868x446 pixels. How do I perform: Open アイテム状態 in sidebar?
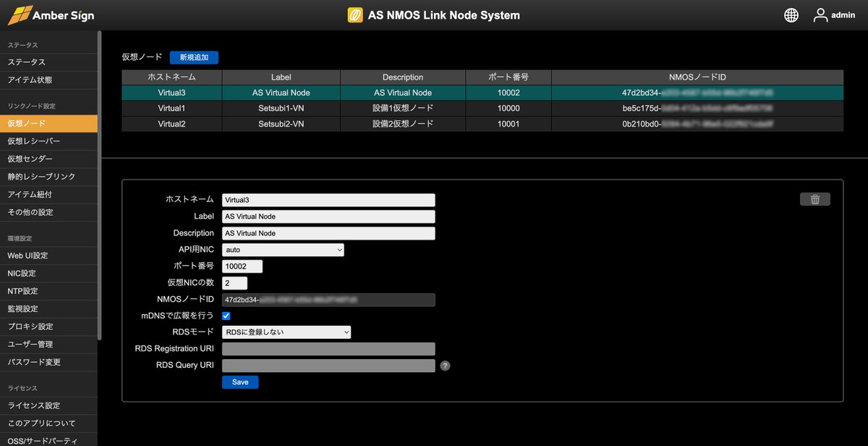[48, 80]
